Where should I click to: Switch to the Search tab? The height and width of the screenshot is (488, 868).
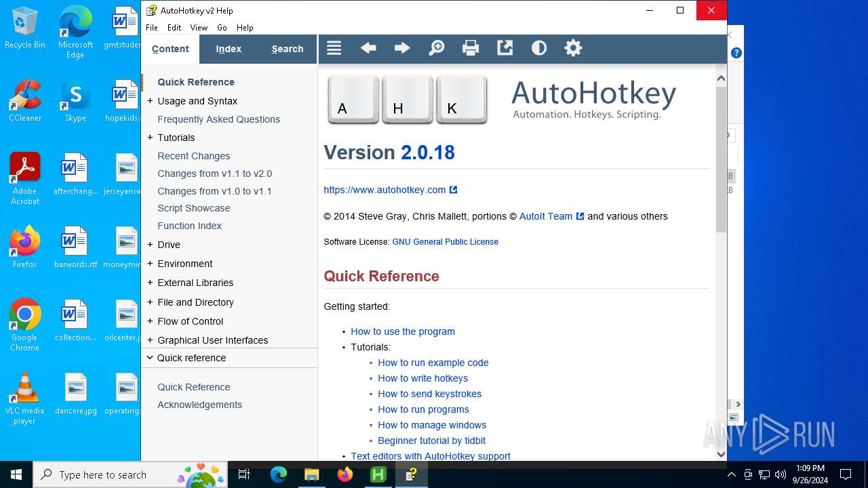point(288,49)
